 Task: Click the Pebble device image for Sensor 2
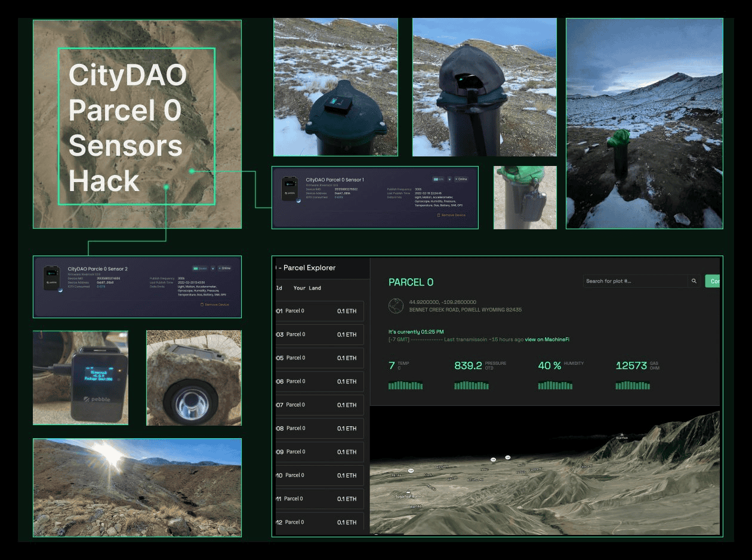point(53,278)
